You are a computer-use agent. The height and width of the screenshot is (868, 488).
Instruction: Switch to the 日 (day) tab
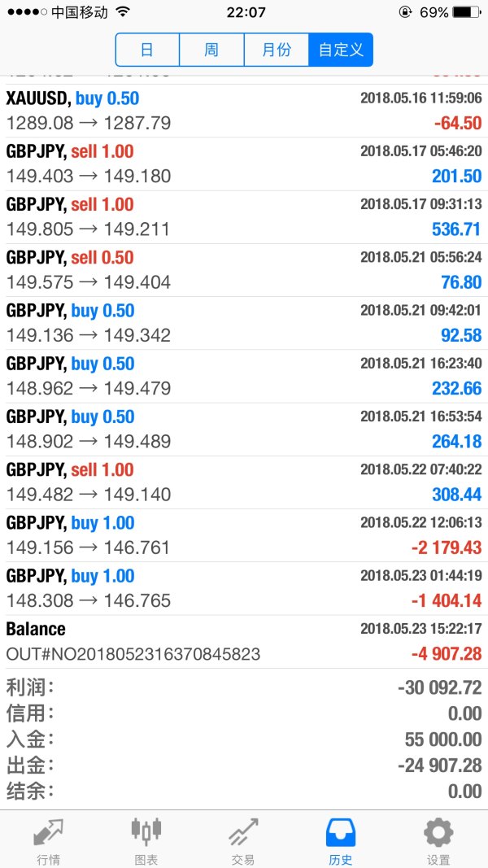click(x=147, y=50)
